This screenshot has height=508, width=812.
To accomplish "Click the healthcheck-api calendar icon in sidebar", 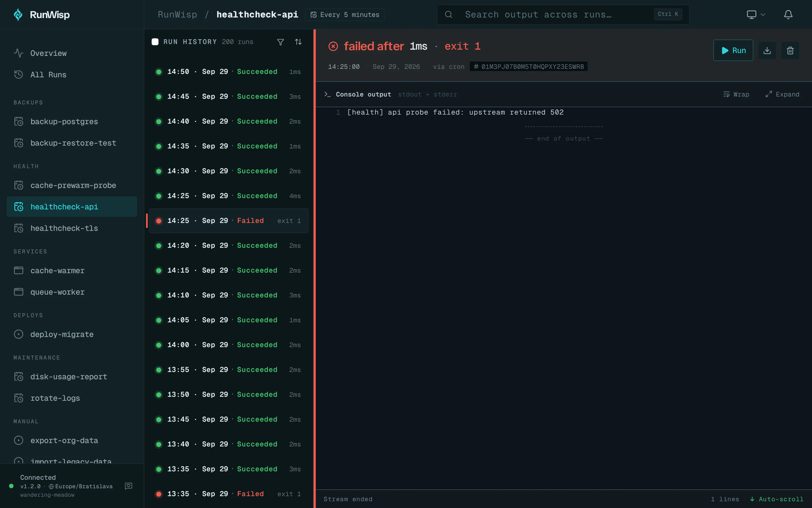I will tap(19, 207).
